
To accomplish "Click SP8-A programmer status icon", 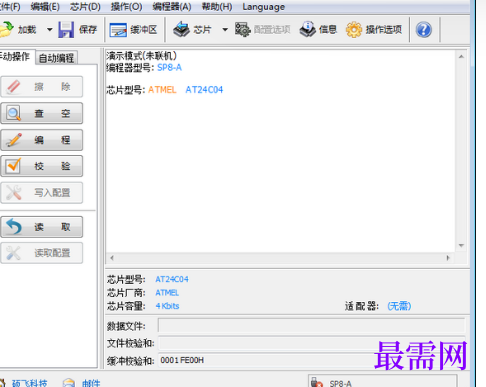I will [x=317, y=382].
